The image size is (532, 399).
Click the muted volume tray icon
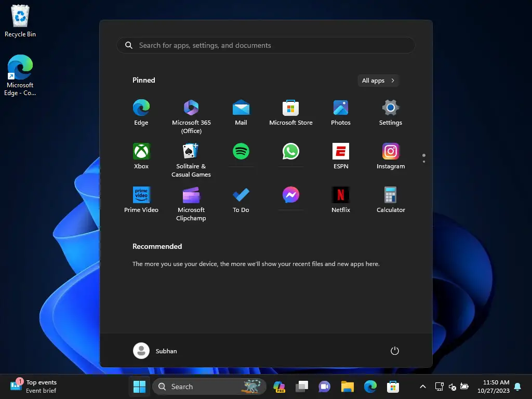pos(452,387)
